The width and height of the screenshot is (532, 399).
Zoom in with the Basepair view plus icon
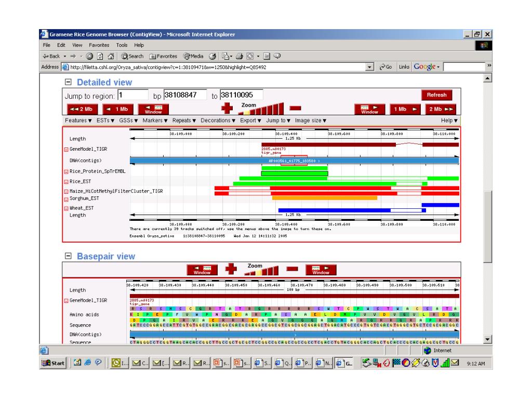click(231, 269)
